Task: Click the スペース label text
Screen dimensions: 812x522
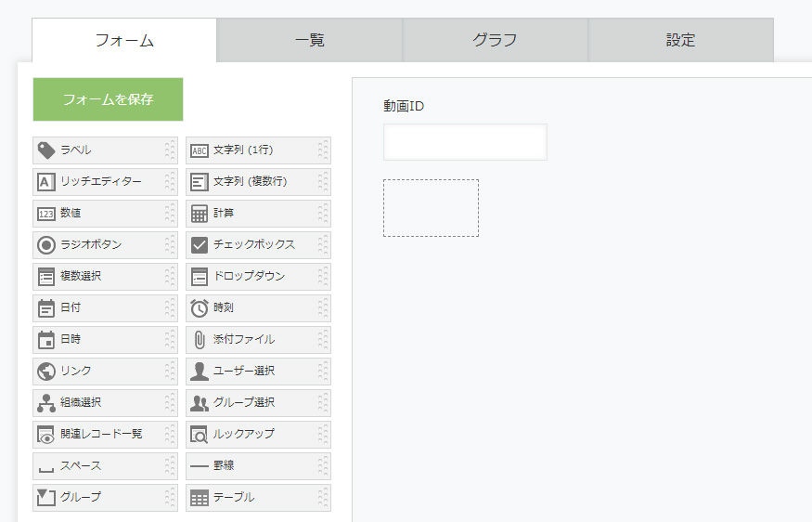Action: tap(81, 465)
